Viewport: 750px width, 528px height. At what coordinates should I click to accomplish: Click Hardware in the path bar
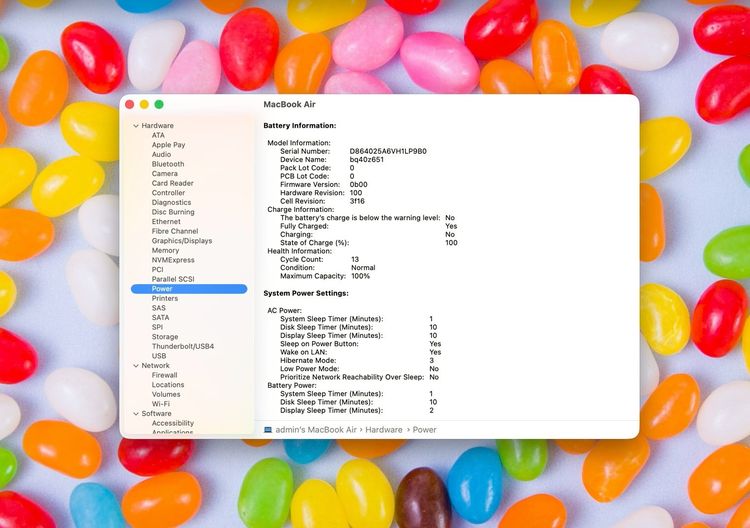tap(384, 430)
